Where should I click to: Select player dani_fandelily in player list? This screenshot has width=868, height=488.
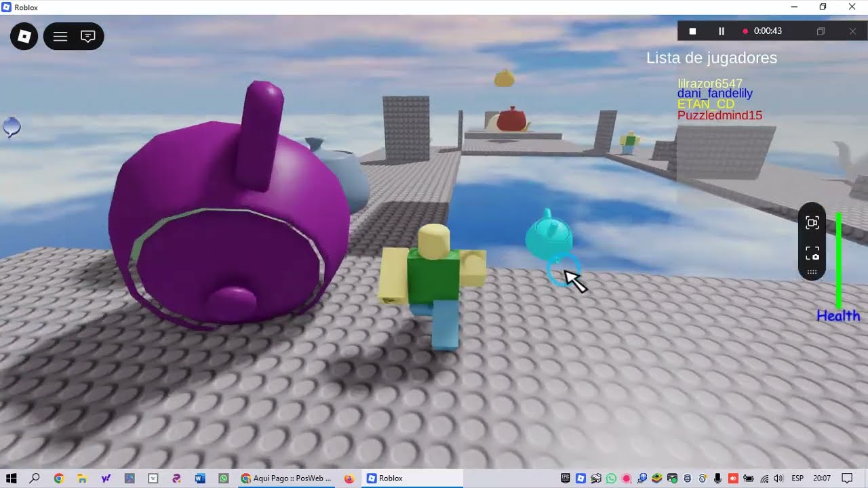click(x=715, y=94)
